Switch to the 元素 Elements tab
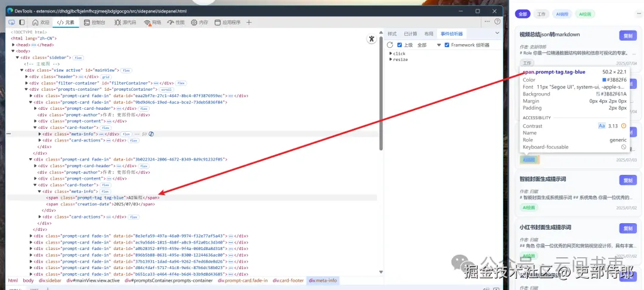 pos(66,22)
